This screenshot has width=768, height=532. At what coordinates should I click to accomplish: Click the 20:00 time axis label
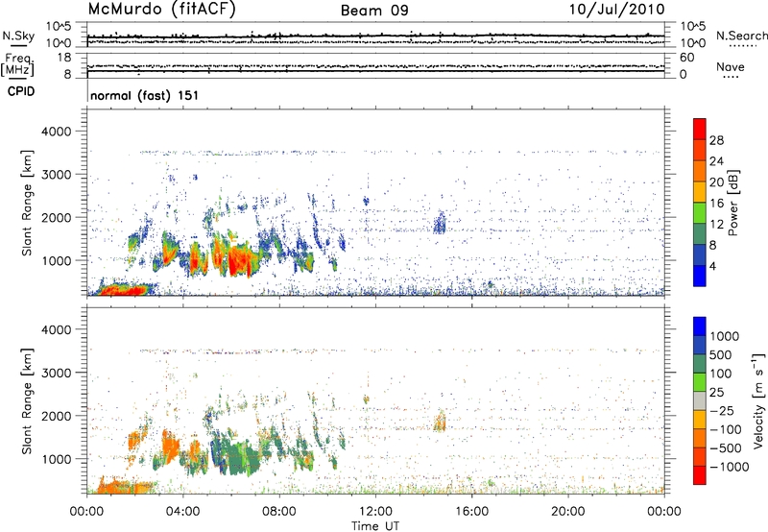(x=567, y=512)
